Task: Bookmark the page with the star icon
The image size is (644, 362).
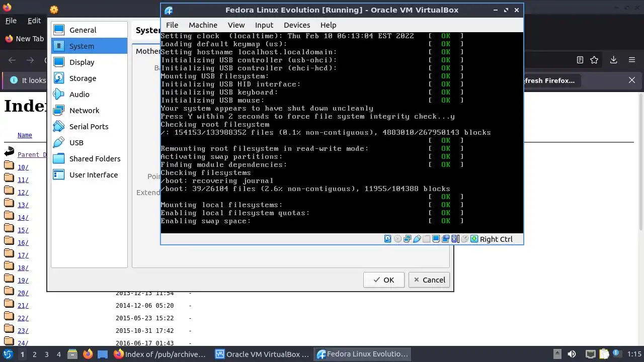Action: (594, 60)
